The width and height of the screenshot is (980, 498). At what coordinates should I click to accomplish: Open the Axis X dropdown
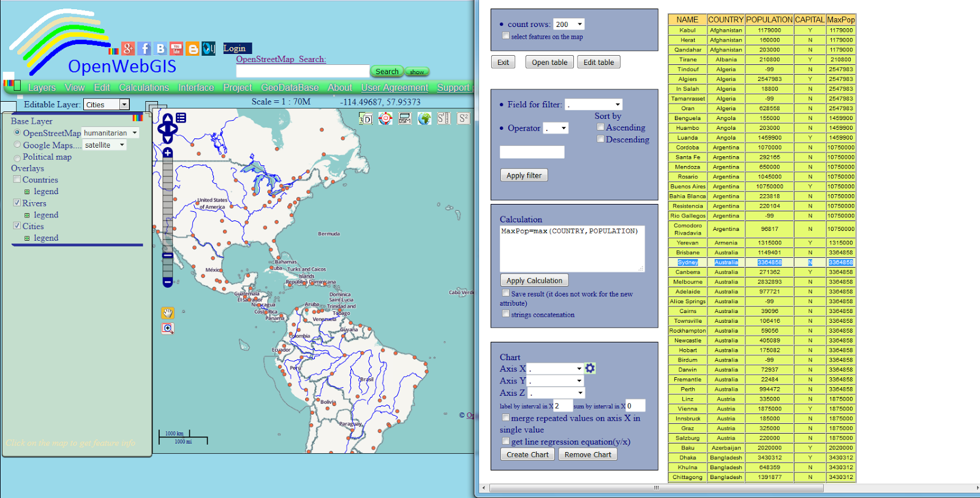click(x=556, y=369)
